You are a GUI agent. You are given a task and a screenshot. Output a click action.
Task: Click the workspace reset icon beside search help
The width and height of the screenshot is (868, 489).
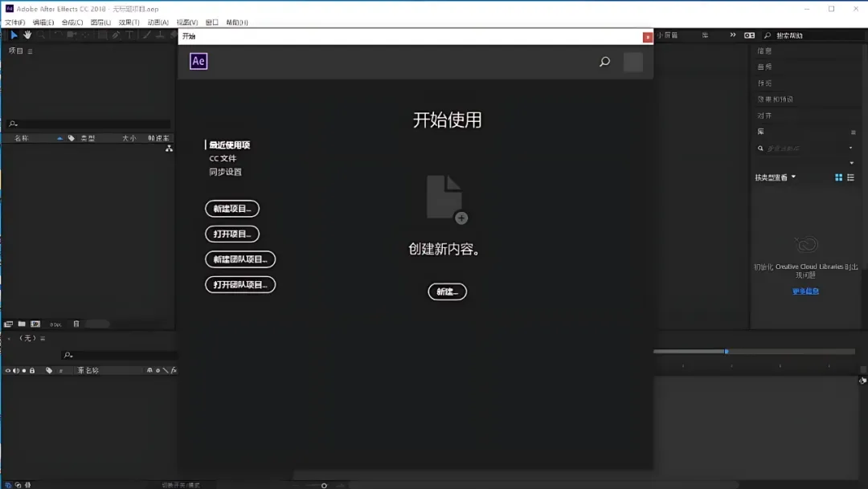749,35
